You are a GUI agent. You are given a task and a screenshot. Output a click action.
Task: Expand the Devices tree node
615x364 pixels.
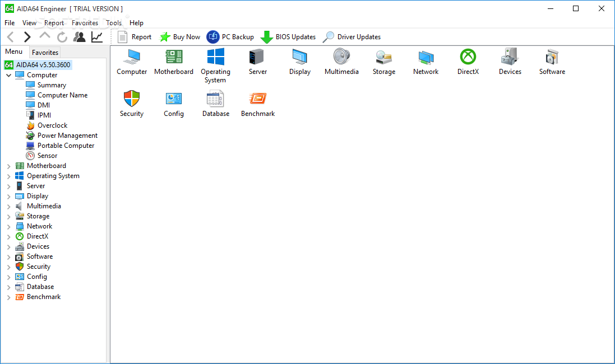click(x=8, y=247)
